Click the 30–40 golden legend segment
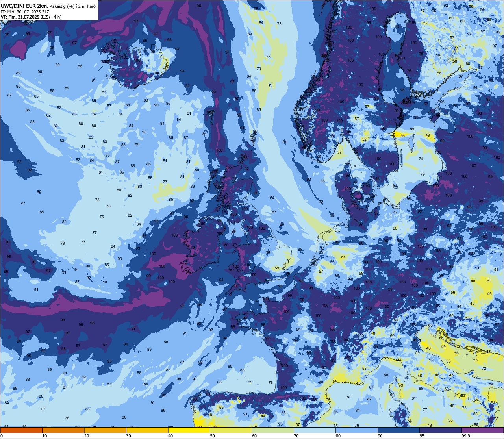 pos(147,430)
